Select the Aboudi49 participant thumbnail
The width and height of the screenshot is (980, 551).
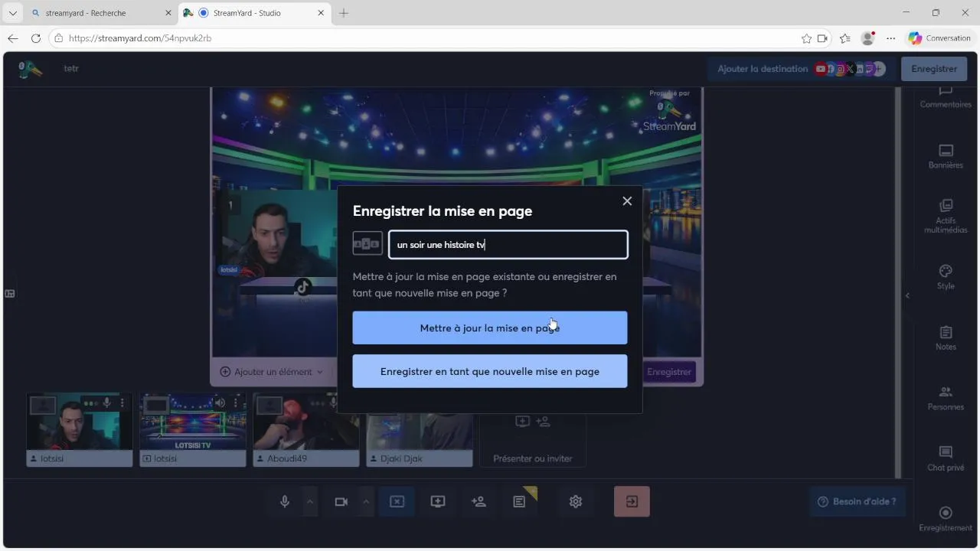pyautogui.click(x=306, y=429)
